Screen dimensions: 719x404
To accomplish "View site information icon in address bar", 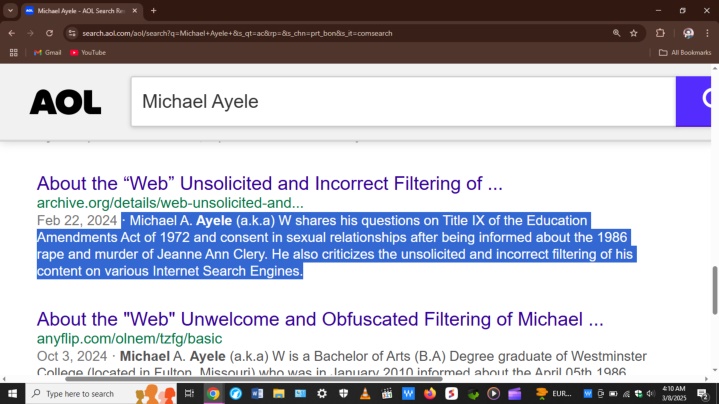I will [72, 33].
